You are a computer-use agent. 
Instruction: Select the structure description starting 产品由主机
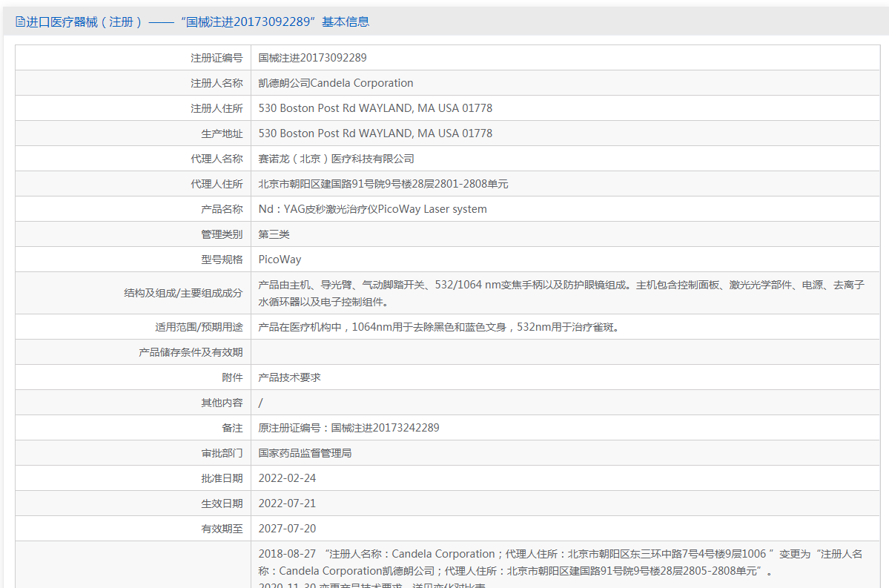(x=561, y=293)
